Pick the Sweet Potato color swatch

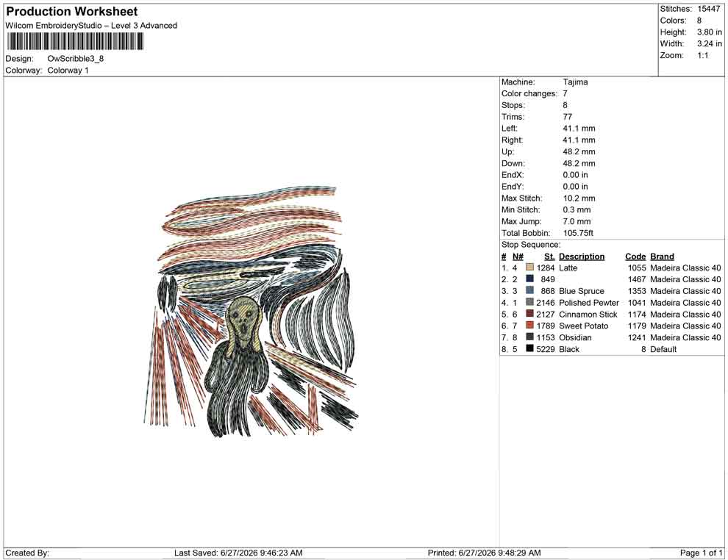tap(529, 326)
